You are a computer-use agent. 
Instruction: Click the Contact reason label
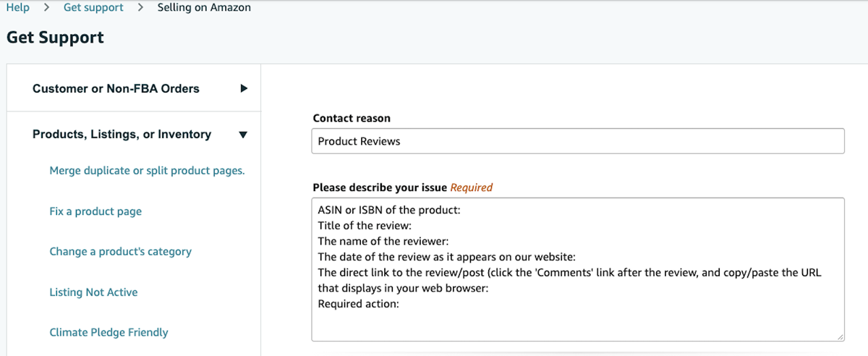click(352, 118)
